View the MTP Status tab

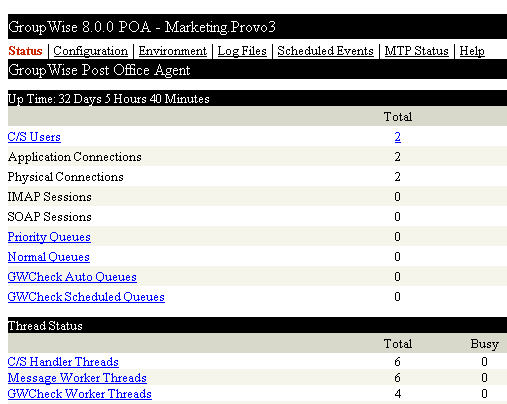416,51
